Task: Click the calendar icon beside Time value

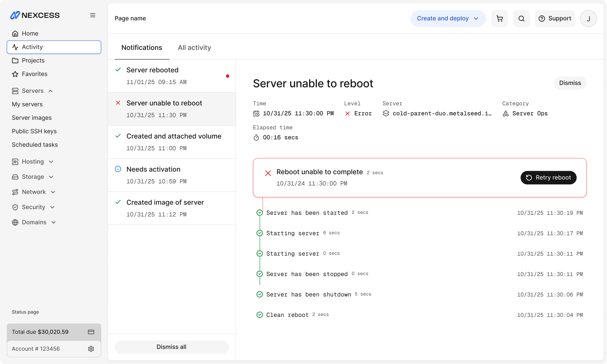Action: pyautogui.click(x=256, y=113)
